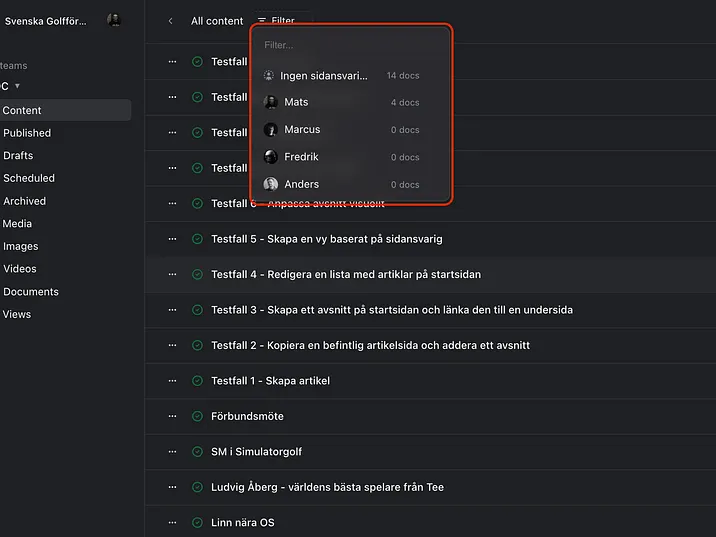Open the Images section in sidebar

[21, 246]
